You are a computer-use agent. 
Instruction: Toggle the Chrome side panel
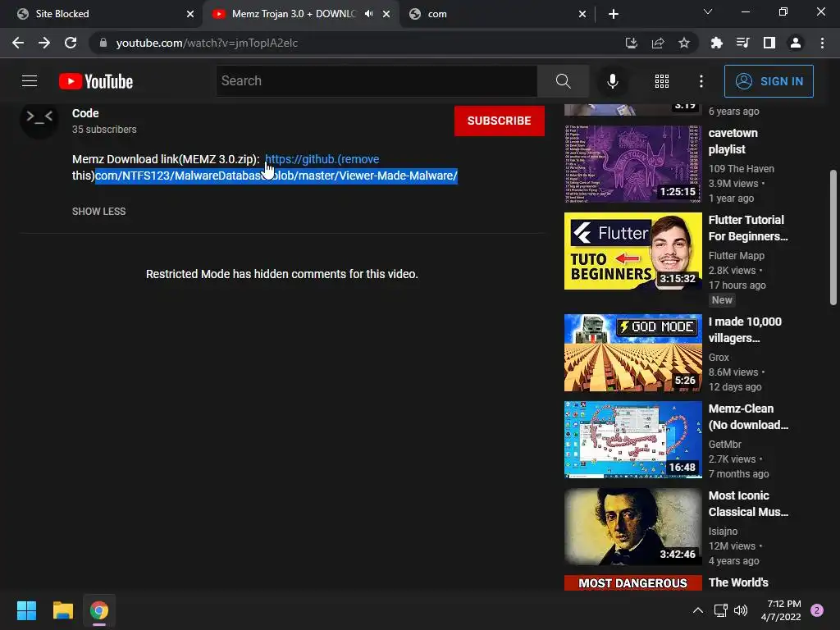pos(769,43)
